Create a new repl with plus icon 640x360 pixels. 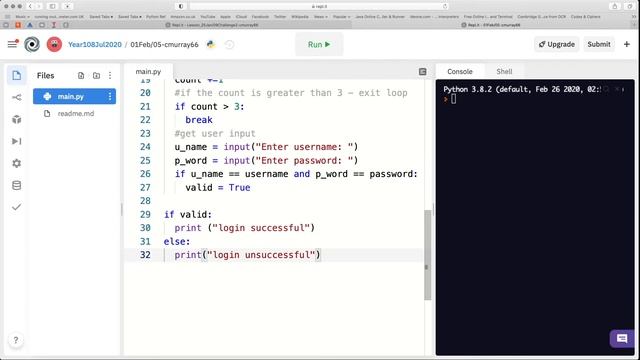pos(627,44)
